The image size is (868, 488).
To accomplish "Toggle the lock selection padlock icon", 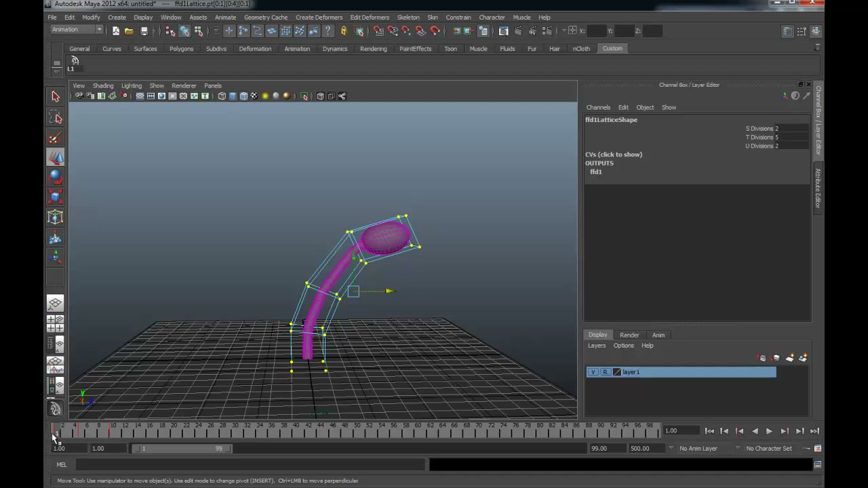I will pos(344,30).
